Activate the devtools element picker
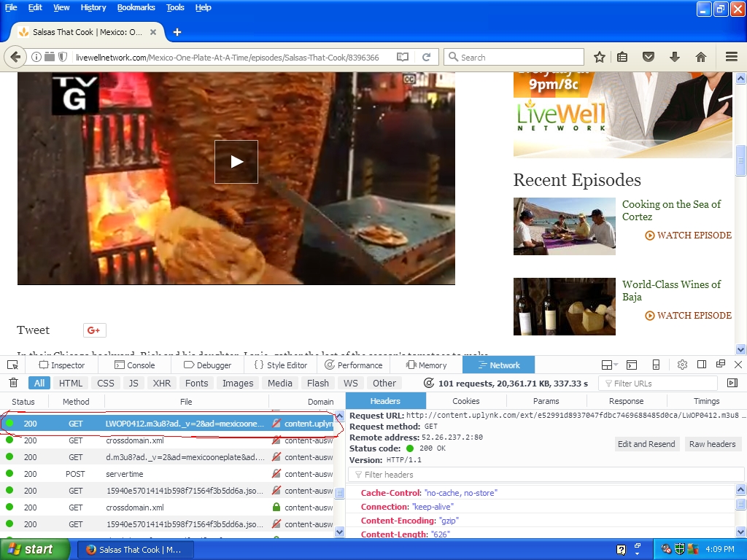 [13, 365]
